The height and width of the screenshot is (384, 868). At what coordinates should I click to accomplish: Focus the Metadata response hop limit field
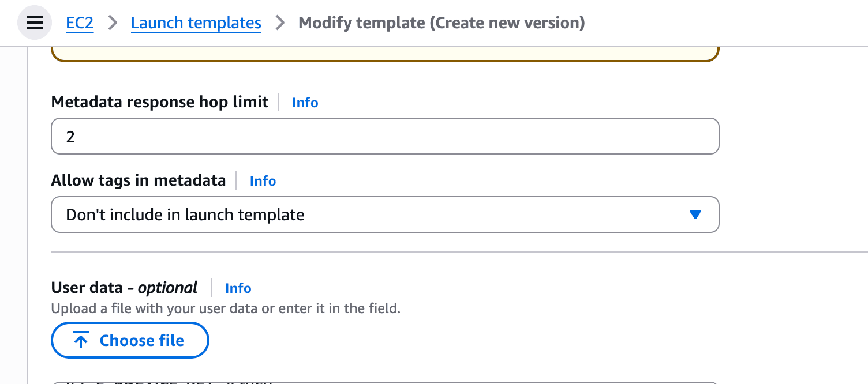tap(385, 136)
